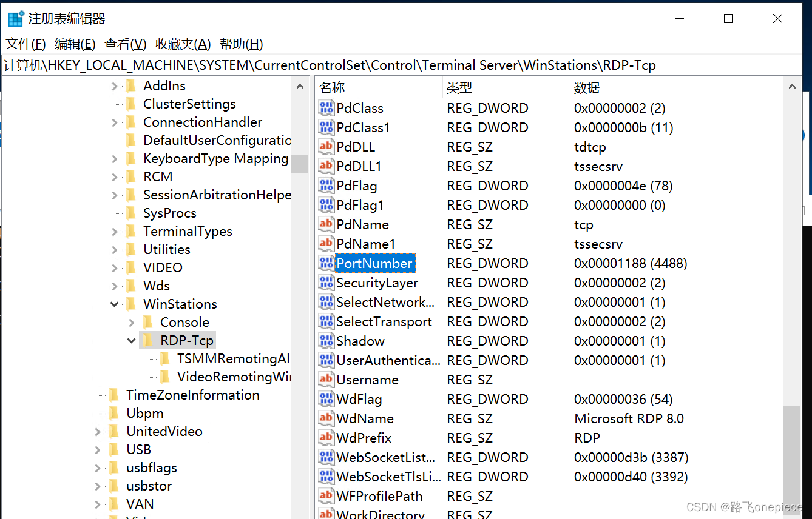Open the 编辑(E) menu

(x=75, y=44)
